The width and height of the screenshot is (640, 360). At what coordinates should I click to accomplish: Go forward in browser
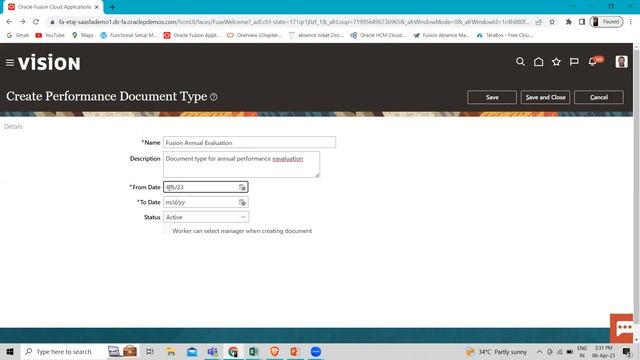(22, 22)
